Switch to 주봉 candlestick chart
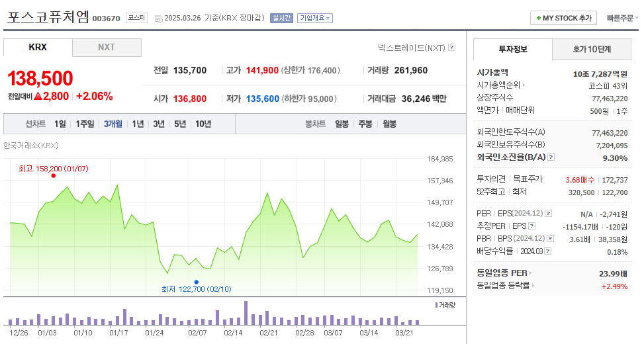The image size is (644, 344). click(x=365, y=124)
